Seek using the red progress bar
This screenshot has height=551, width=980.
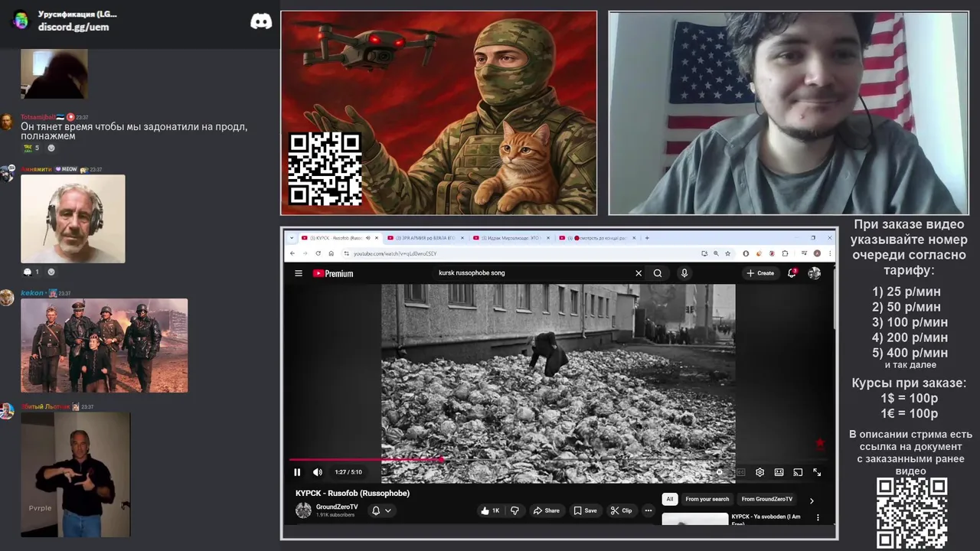click(558, 460)
